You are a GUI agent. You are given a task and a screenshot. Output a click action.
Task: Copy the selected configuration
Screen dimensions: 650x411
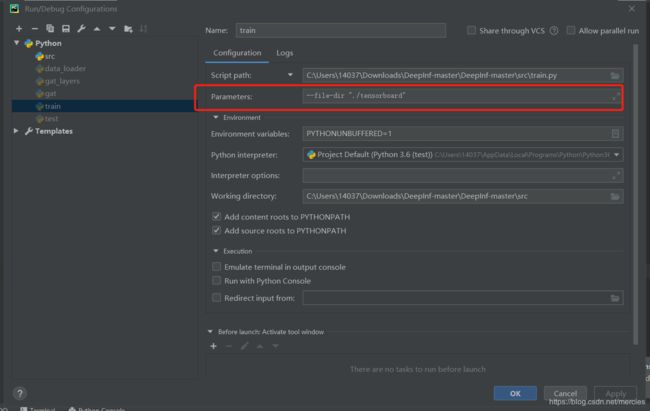click(50, 29)
